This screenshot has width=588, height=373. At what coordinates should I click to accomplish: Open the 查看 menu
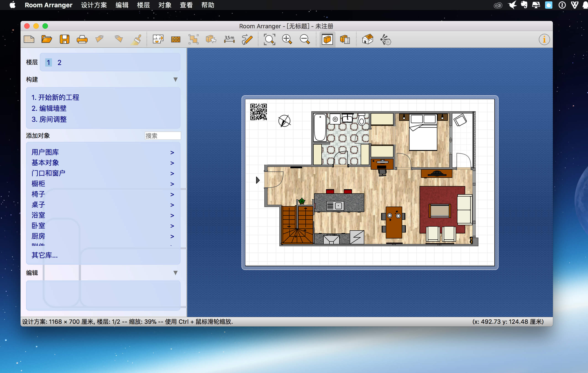(186, 5)
